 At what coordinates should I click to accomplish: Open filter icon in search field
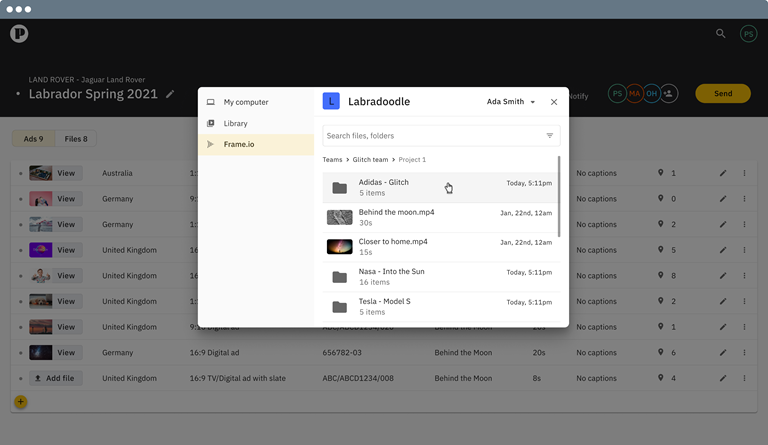(550, 136)
